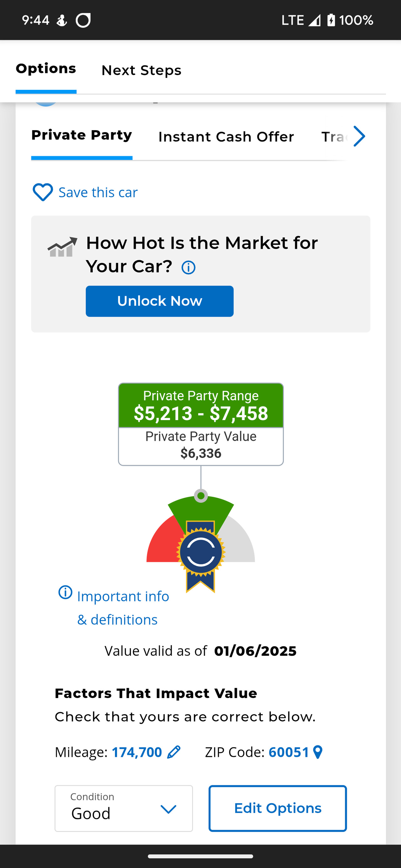401x868 pixels.
Task: Tap the pencil icon to edit mileage
Action: [x=174, y=752]
